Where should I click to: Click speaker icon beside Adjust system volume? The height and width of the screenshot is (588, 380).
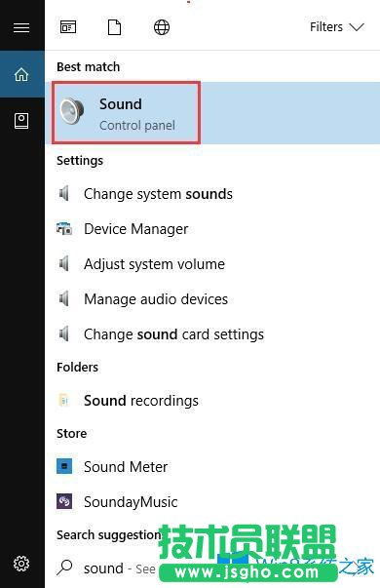point(64,263)
